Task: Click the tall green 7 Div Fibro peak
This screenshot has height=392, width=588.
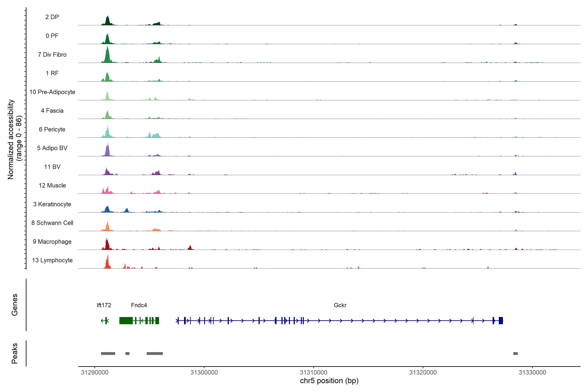Action: (x=107, y=56)
